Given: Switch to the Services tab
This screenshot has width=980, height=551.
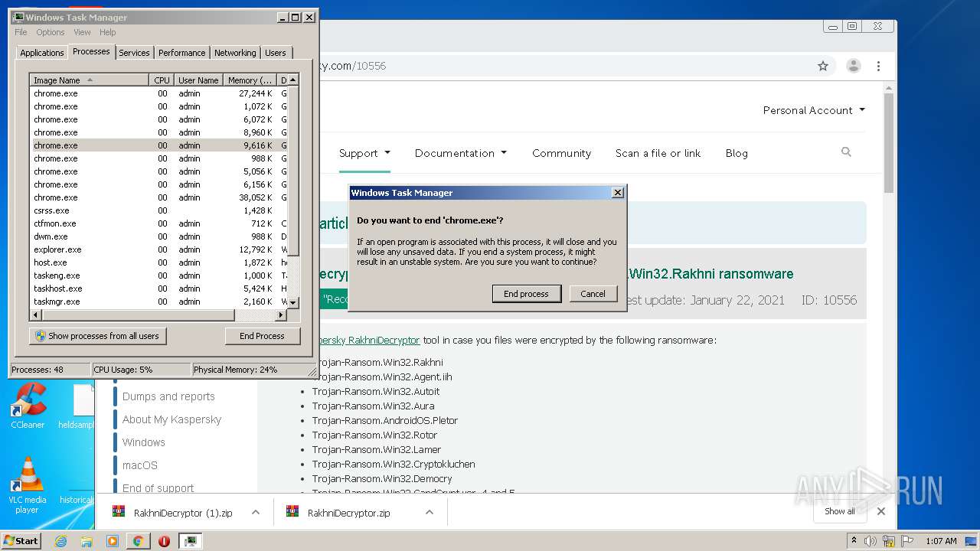Looking at the screenshot, I should (134, 53).
